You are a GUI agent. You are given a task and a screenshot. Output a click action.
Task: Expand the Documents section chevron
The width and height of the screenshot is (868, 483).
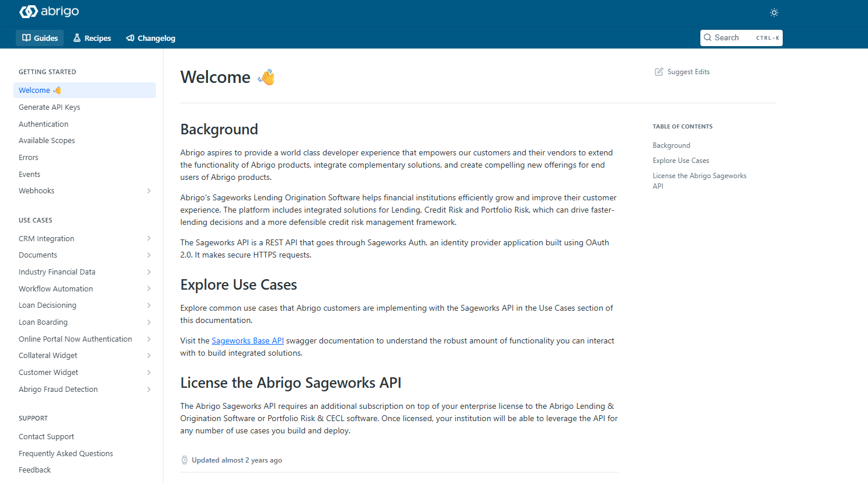(149, 255)
